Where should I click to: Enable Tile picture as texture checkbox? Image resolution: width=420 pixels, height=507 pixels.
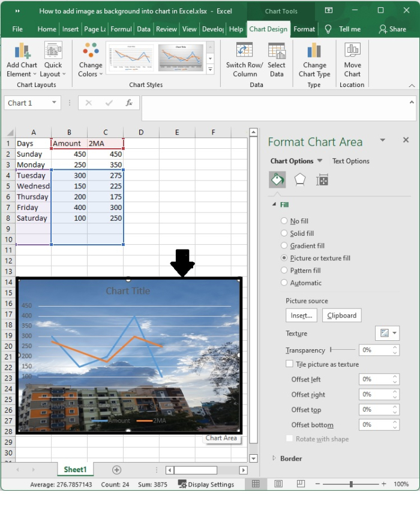click(x=289, y=364)
